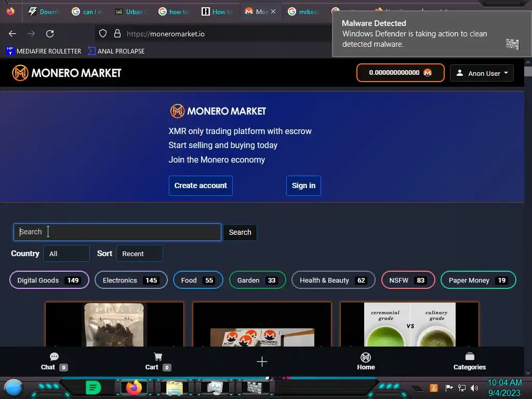532x399 pixels.
Task: Reload the page with the refresh icon
Action: [50, 34]
